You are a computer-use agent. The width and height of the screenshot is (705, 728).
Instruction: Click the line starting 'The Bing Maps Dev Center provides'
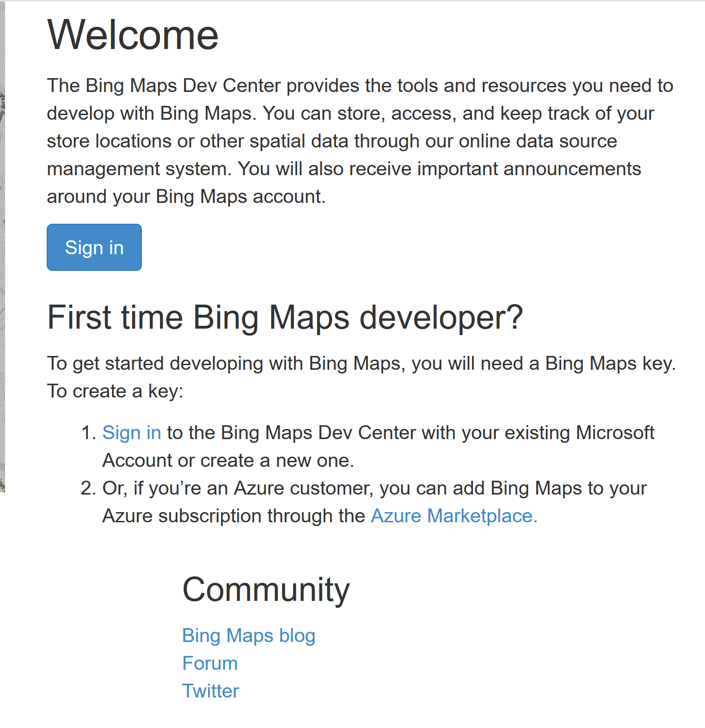point(360,86)
